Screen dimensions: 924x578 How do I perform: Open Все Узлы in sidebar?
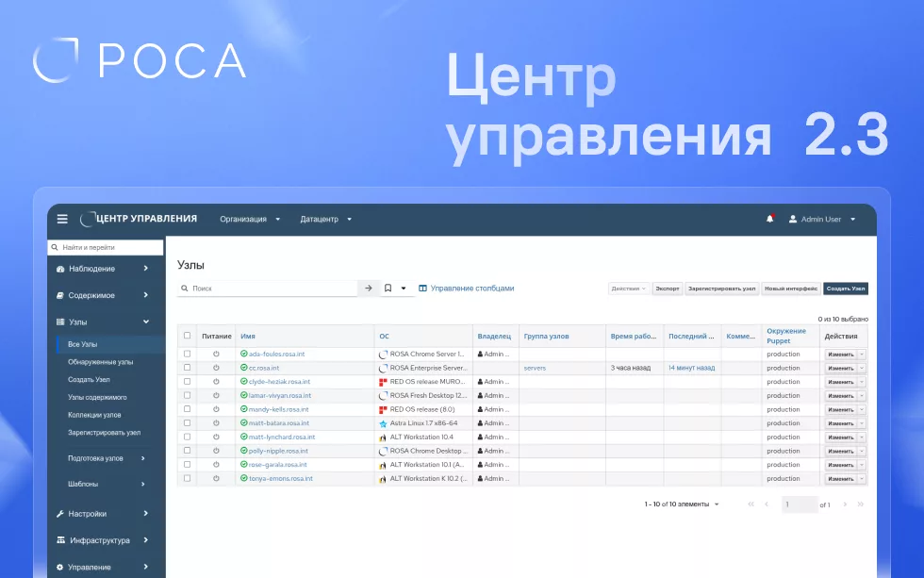[83, 344]
